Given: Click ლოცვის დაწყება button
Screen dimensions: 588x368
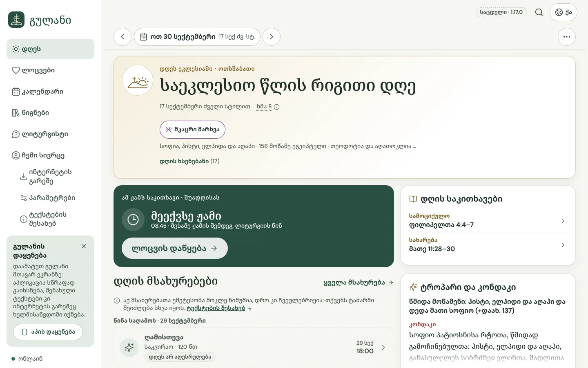Looking at the screenshot, I should tap(174, 248).
